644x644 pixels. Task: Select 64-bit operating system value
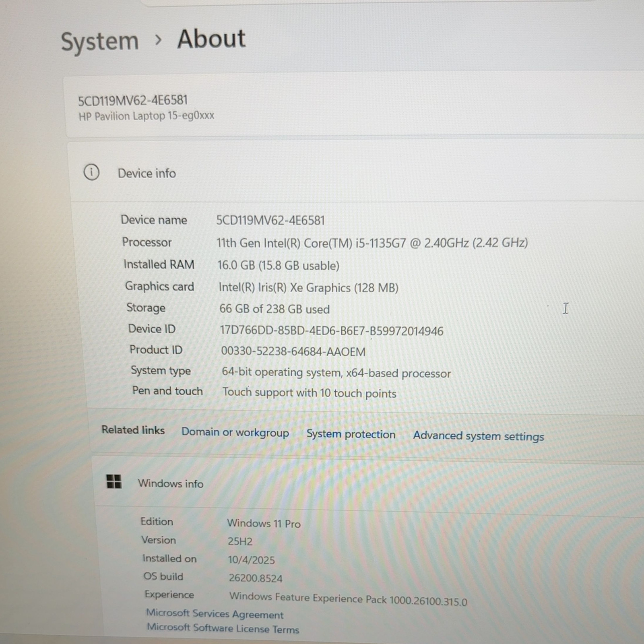click(336, 373)
